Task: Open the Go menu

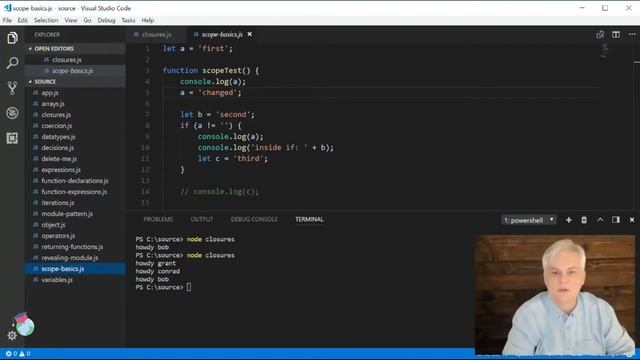Action: (x=87, y=20)
